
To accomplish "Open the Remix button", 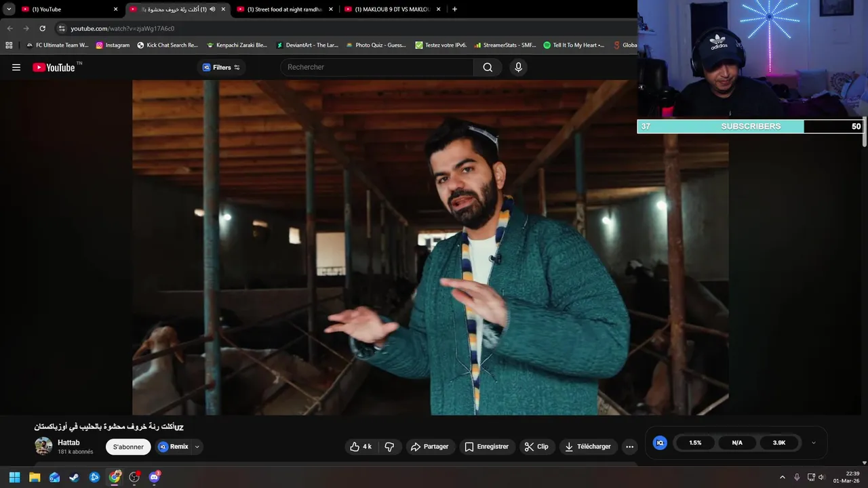I will point(174,447).
